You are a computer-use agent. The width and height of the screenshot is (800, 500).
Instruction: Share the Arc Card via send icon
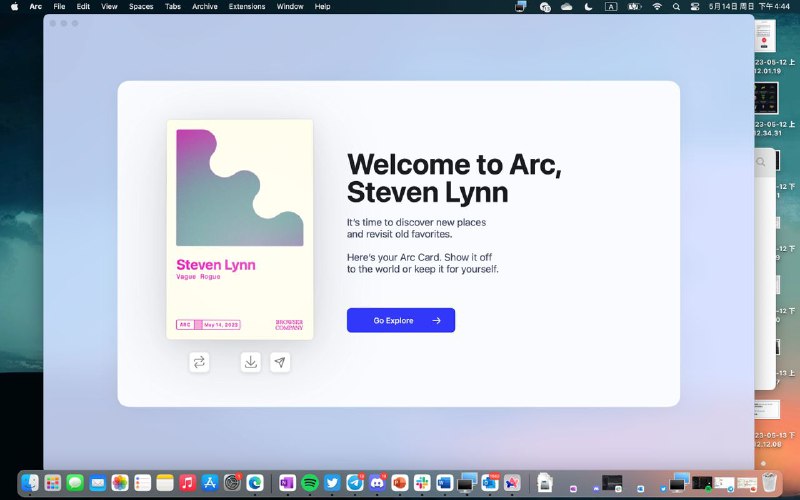pyautogui.click(x=281, y=362)
